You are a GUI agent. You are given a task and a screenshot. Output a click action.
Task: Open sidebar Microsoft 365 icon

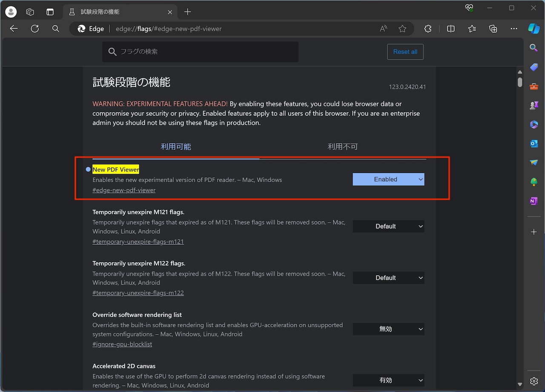tap(534, 124)
